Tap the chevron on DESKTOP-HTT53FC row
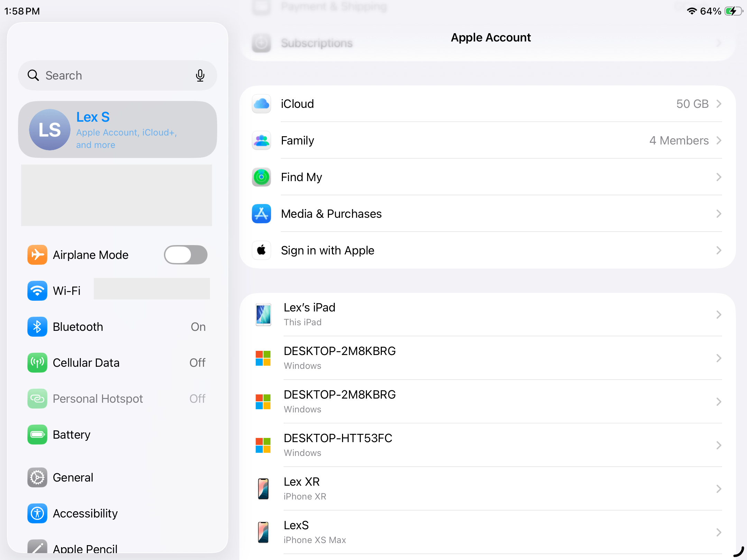 (719, 445)
